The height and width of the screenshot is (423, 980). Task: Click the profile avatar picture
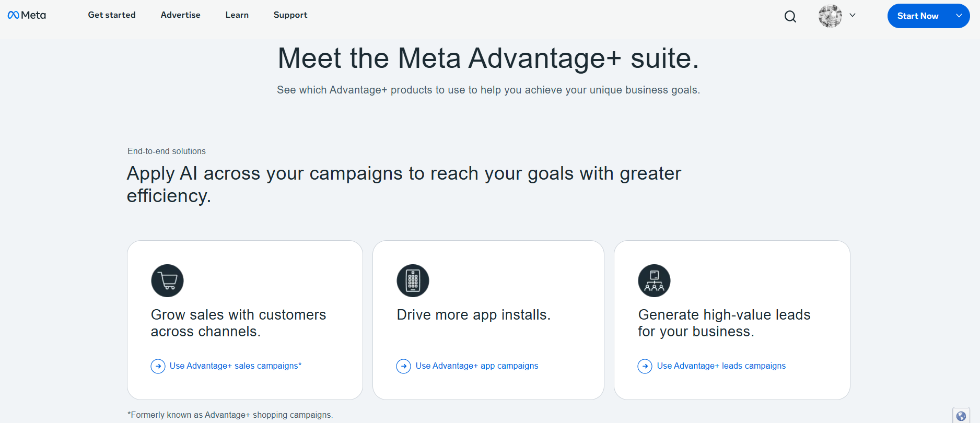[830, 16]
